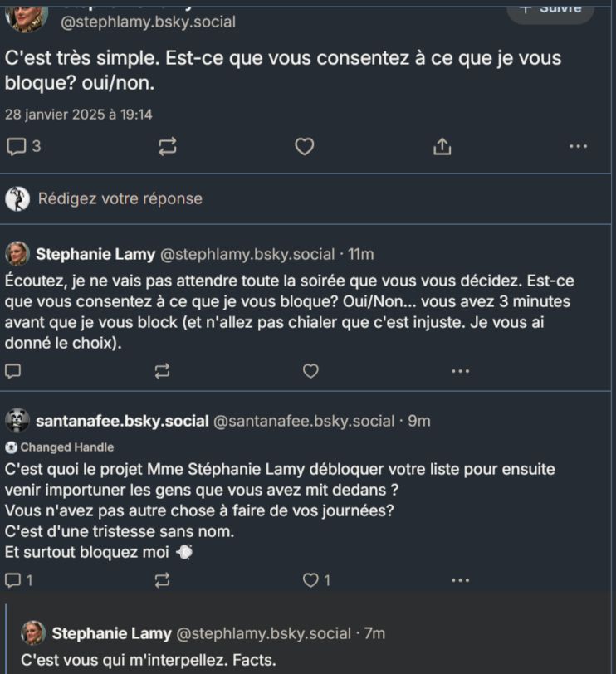Click the 'Rédigez votre réponse' reply field

click(x=120, y=198)
